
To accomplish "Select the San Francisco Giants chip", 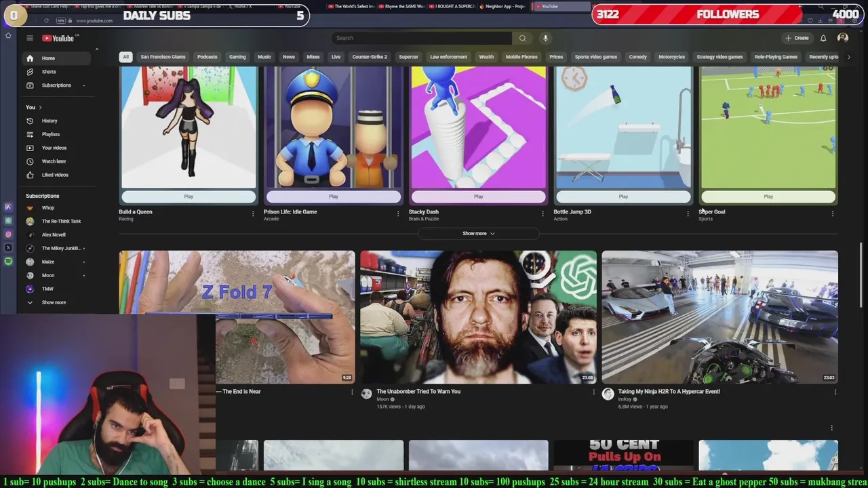I will point(163,57).
